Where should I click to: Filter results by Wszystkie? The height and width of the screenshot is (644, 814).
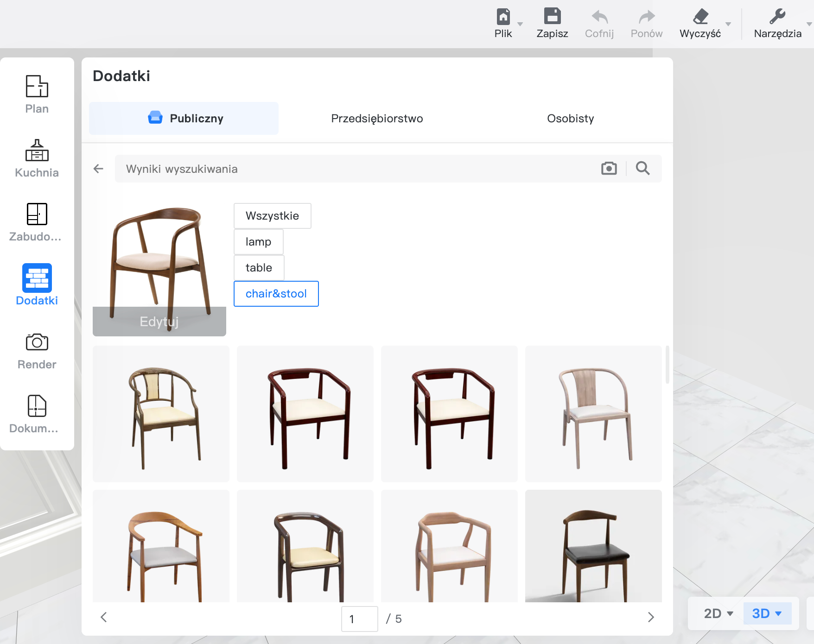pos(272,216)
